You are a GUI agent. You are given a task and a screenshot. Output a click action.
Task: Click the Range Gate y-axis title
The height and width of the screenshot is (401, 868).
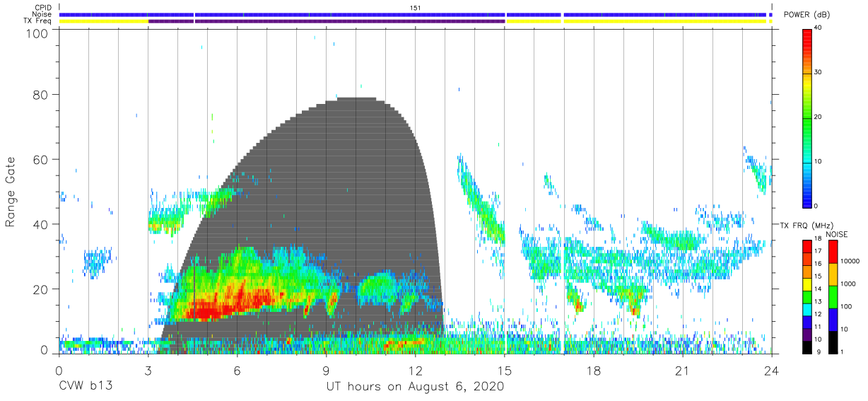(x=11, y=192)
